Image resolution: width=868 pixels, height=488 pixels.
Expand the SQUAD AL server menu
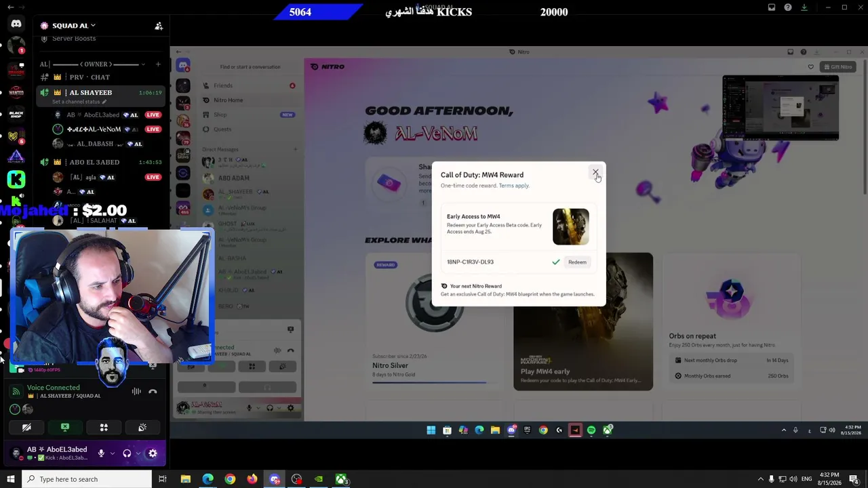[x=73, y=26]
